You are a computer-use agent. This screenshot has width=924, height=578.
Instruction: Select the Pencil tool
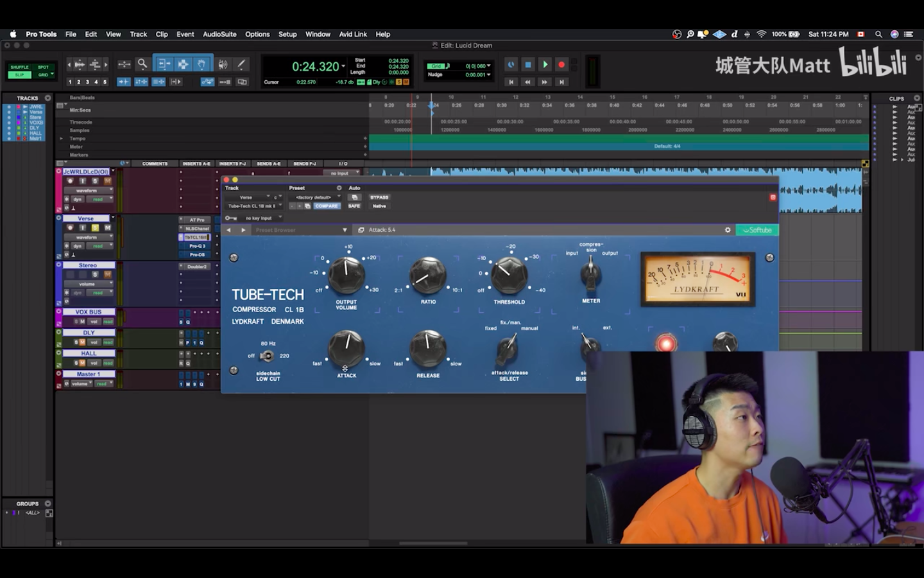[x=241, y=64]
